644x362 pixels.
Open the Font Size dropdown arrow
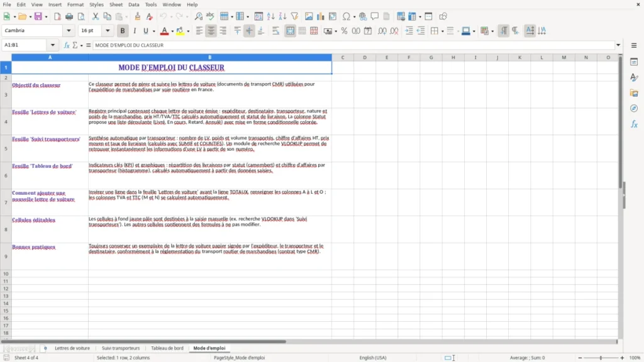pyautogui.click(x=108, y=31)
